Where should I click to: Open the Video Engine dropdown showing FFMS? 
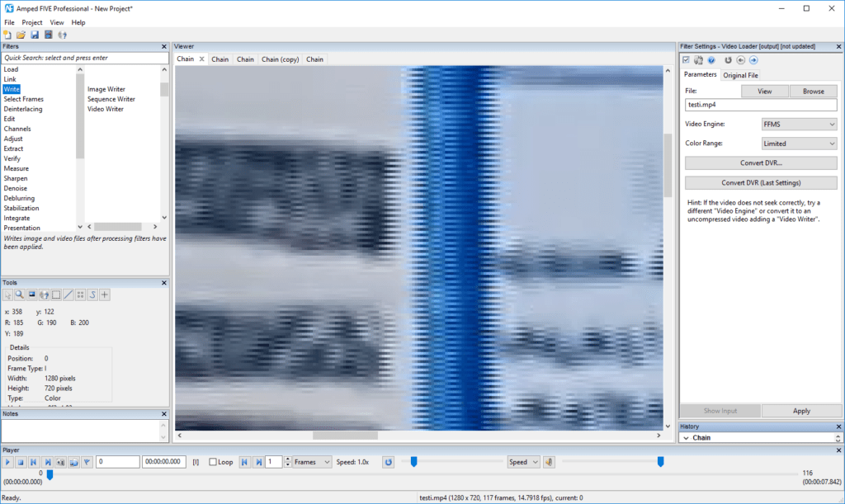pos(798,124)
